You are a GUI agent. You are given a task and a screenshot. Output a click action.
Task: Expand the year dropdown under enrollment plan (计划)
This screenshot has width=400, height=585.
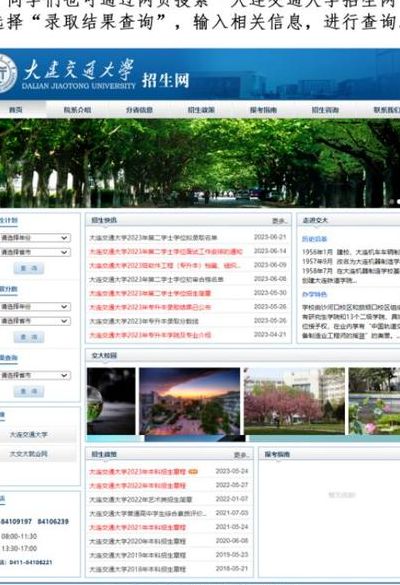click(x=35, y=238)
